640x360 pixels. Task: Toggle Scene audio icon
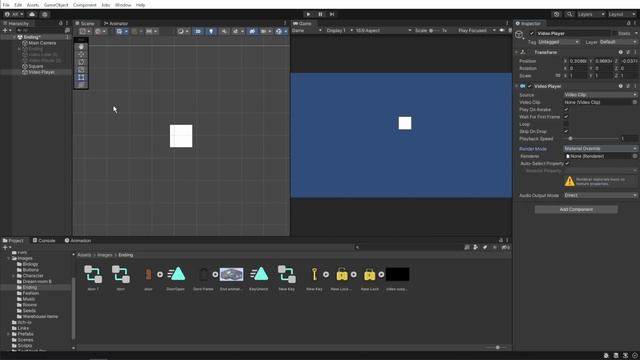pos(224,31)
